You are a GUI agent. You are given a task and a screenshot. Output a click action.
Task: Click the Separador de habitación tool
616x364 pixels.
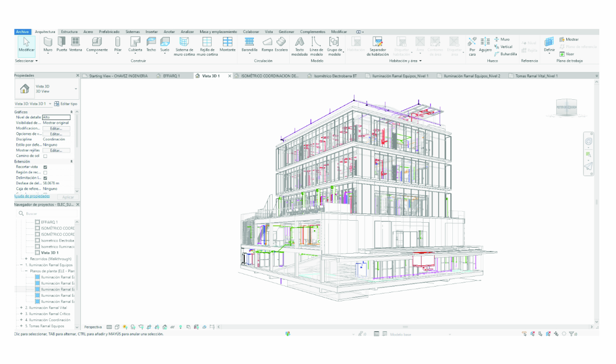(x=378, y=45)
